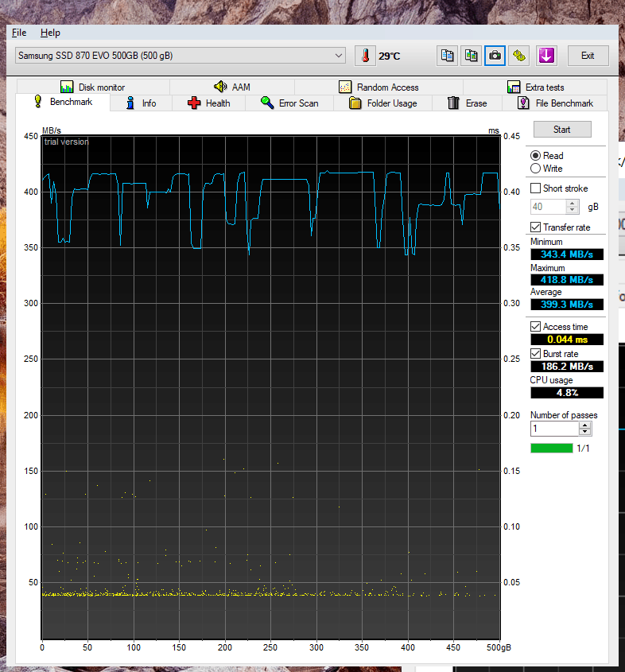This screenshot has height=672, width=625.
Task: Click the thermometer temperature icon
Action: [x=366, y=56]
